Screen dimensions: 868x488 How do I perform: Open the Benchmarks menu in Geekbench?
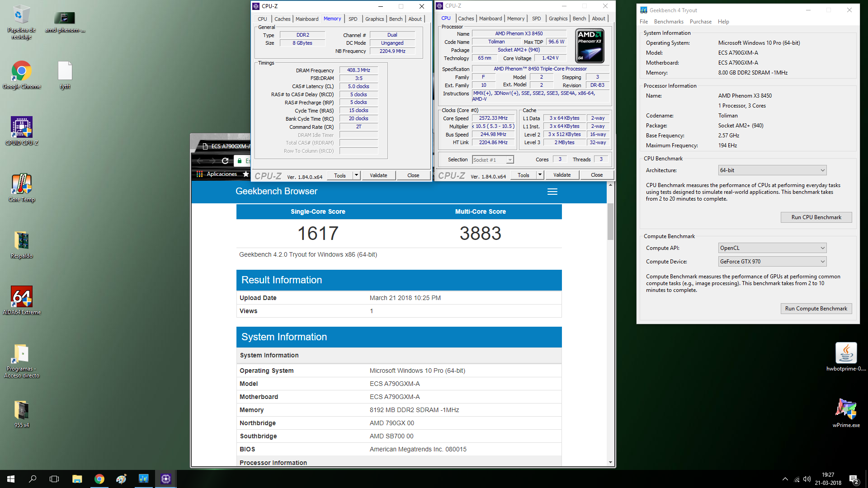[x=669, y=22]
